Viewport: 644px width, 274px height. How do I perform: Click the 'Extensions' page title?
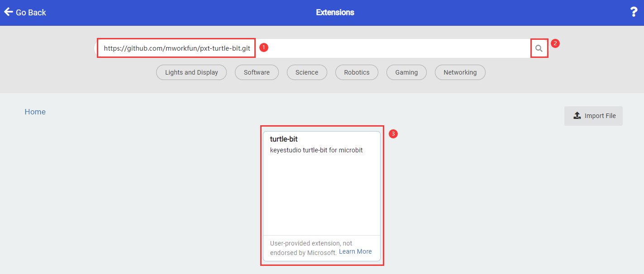(335, 12)
